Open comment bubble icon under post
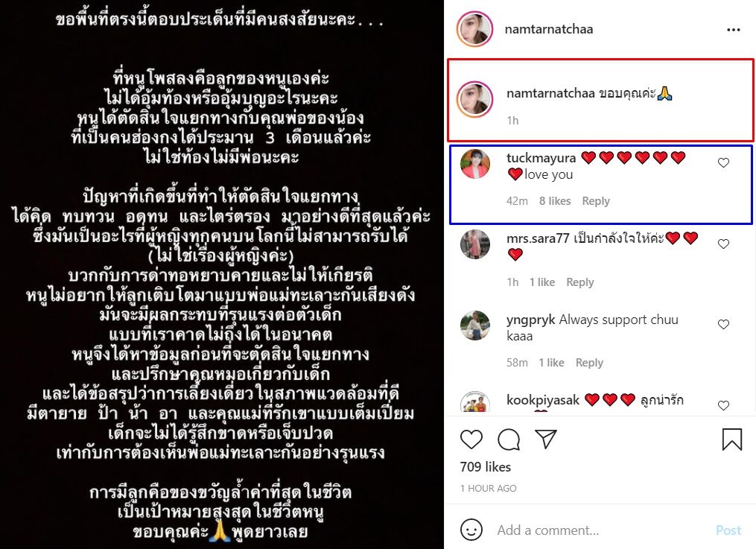The image size is (756, 549). (x=509, y=439)
